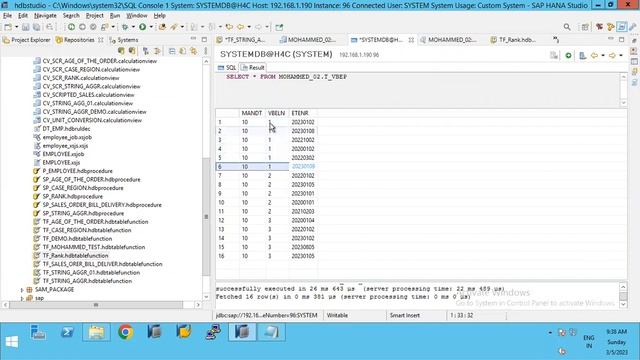The width and height of the screenshot is (640, 360).
Task: Click ETENR cell 20230108 in row 6
Action: pos(303,167)
